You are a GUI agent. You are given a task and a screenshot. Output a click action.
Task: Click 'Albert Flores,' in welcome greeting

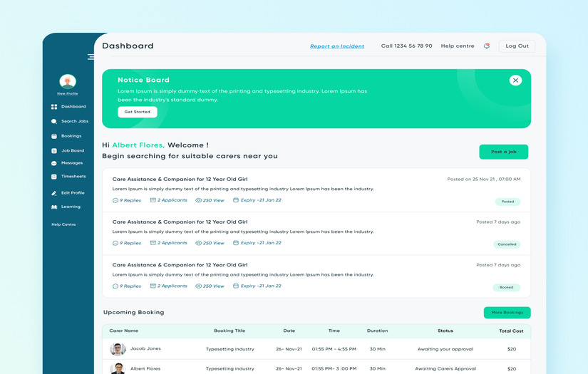click(138, 145)
